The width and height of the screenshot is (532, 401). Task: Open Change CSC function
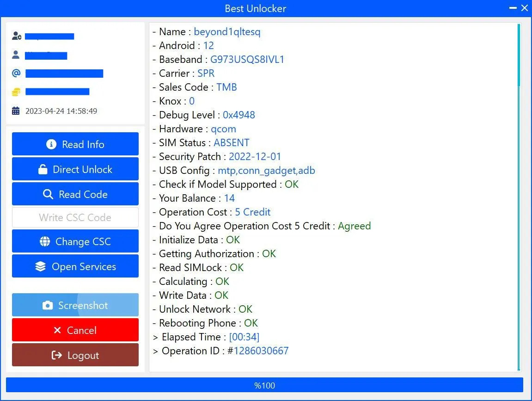point(75,241)
